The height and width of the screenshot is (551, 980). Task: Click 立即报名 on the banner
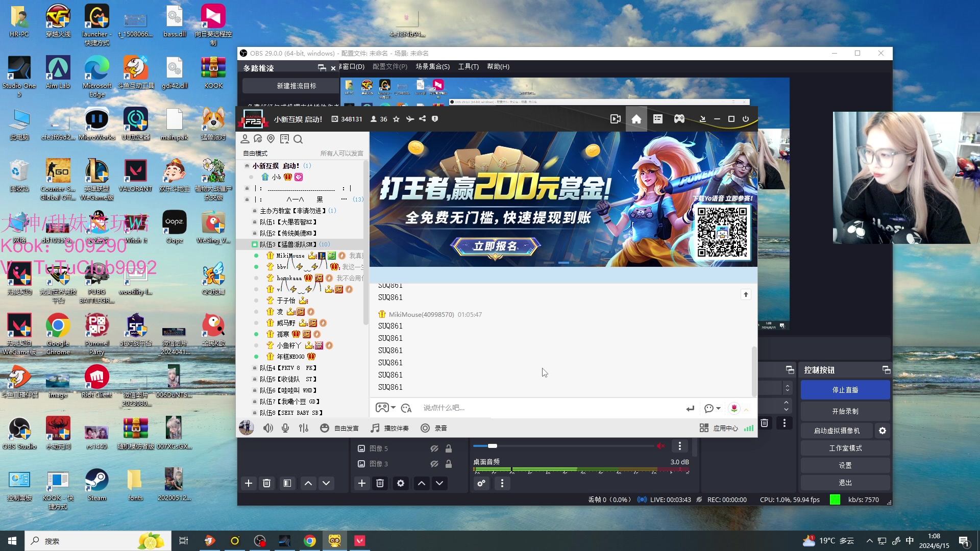point(495,246)
